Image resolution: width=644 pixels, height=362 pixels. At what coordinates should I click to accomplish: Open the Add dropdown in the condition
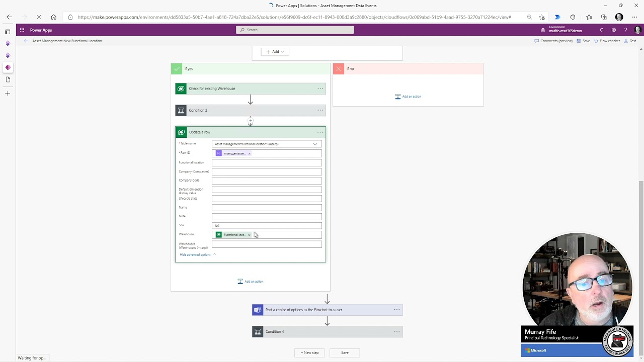tap(275, 52)
